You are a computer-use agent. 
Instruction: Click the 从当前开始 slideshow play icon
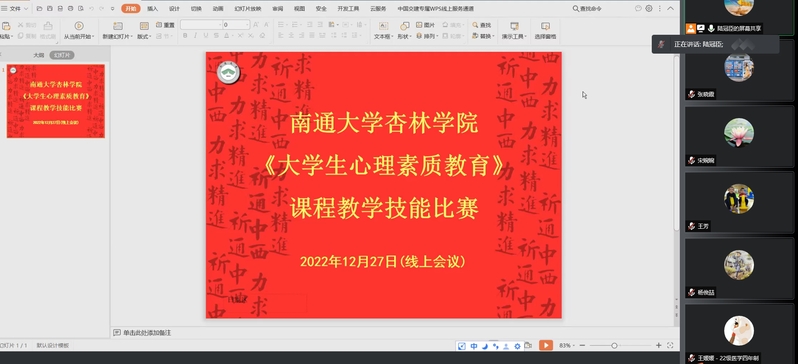79,26
